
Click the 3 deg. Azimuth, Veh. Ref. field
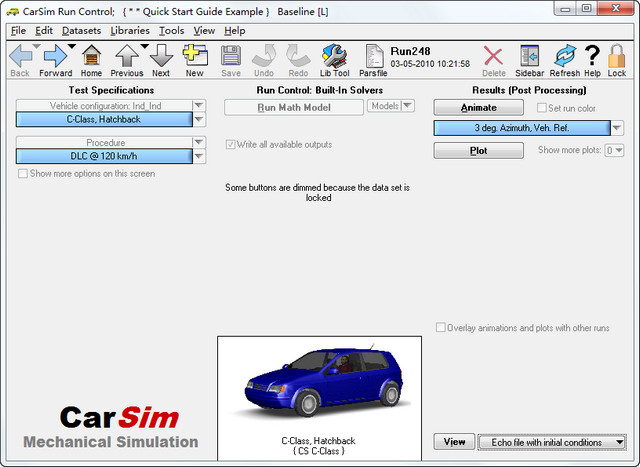522,128
